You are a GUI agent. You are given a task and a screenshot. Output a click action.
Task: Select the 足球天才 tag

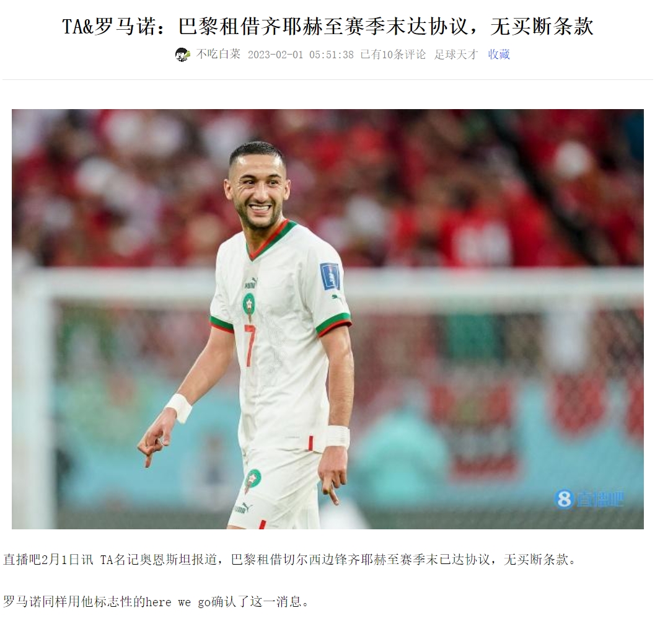point(456,55)
